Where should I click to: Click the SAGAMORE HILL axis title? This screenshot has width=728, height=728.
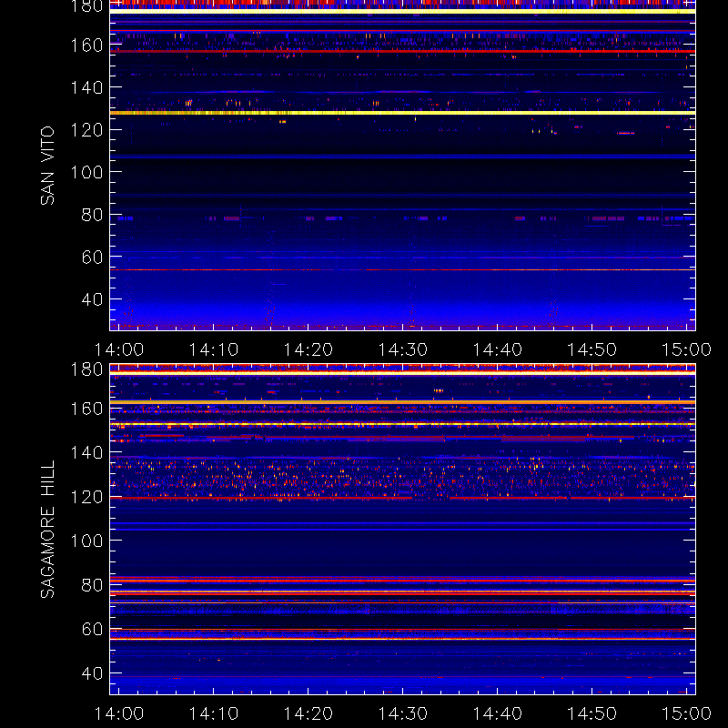pyautogui.click(x=47, y=530)
